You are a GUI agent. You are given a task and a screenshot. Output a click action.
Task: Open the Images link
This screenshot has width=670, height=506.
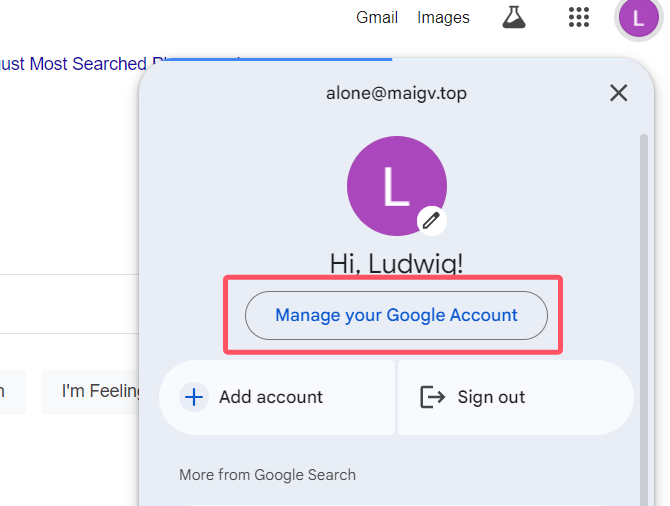pyautogui.click(x=443, y=18)
